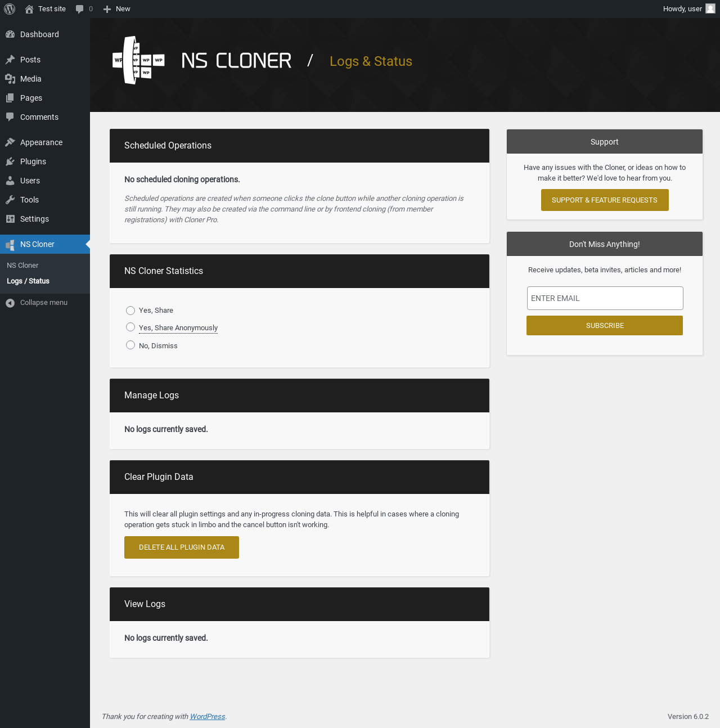The image size is (720, 728).
Task: Click the Clear Plugin Data panel header
Action: tap(299, 477)
